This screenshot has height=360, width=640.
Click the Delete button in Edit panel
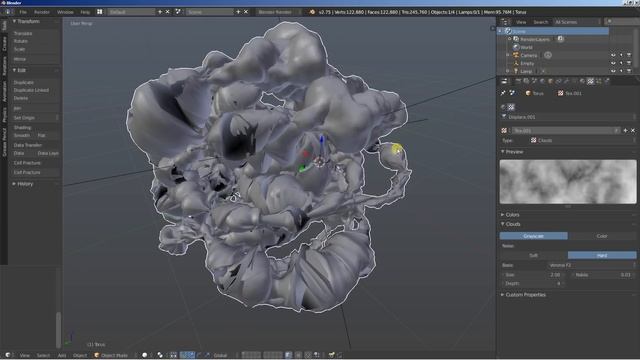click(x=36, y=98)
